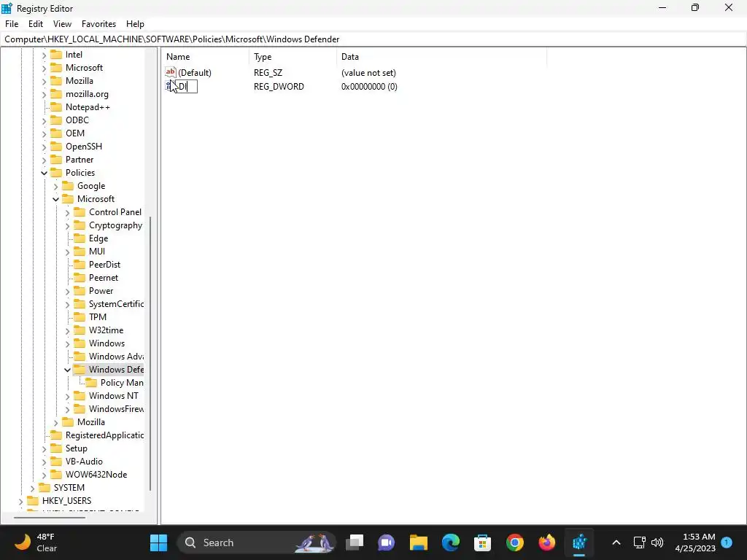Collapse the Microsoft policies key

[55, 199]
